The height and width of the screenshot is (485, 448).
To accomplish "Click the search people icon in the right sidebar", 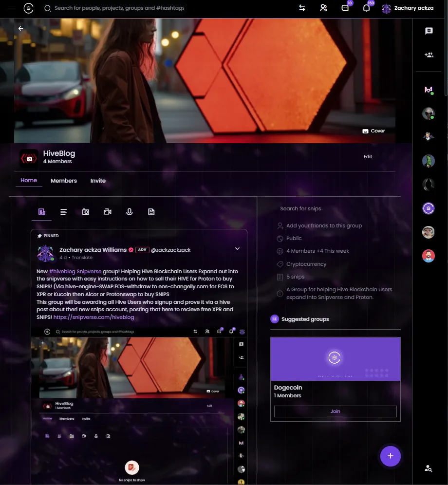I will tap(429, 468).
